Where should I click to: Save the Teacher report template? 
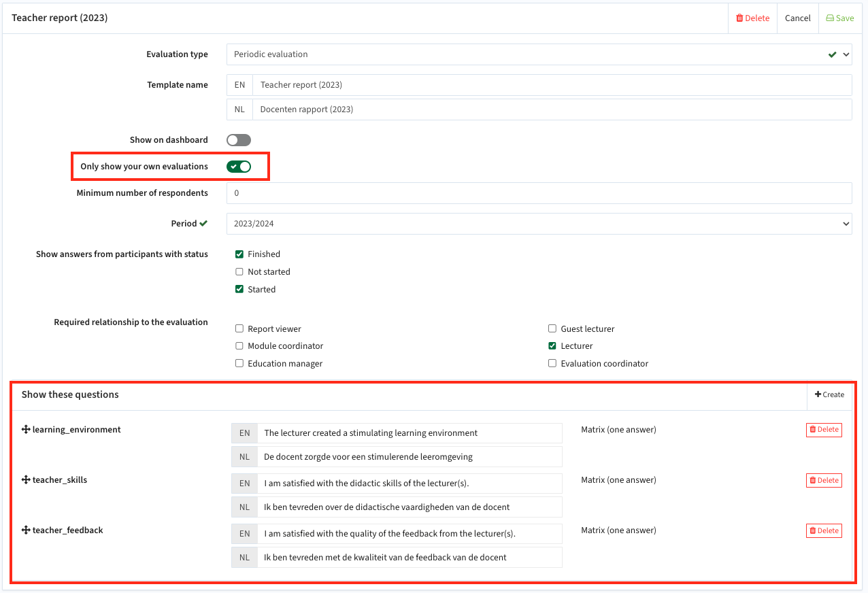pos(839,18)
